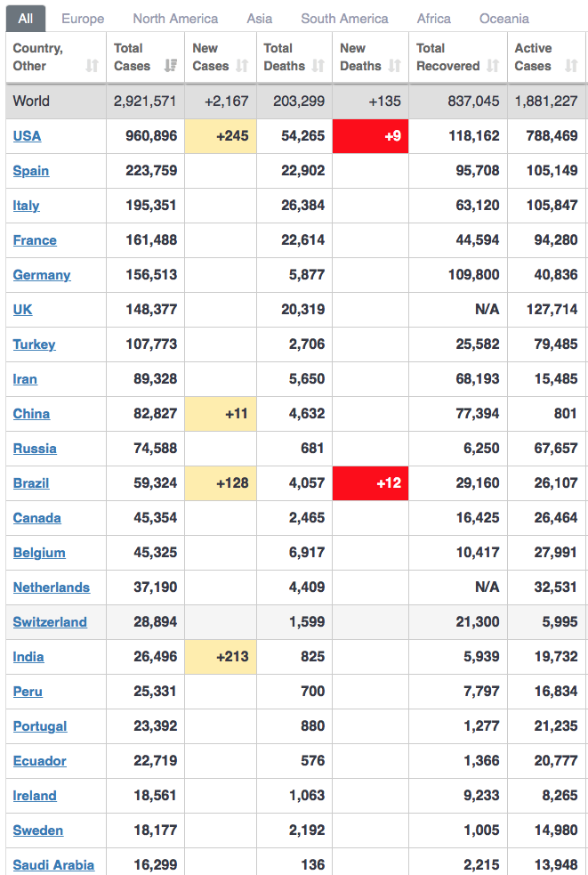Click India's yellow +213 new cases cell
This screenshot has height=875, width=588.
click(221, 657)
